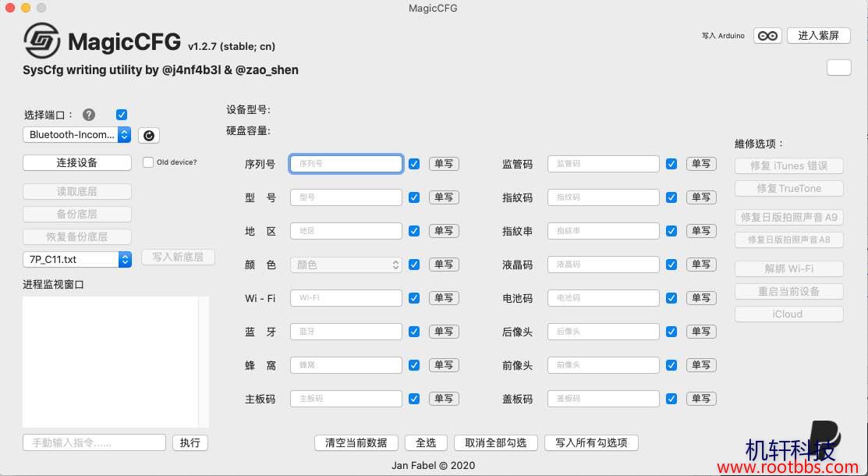This screenshot has width=868, height=476.
Task: Toggle the 蓝牙 row checkbox
Action: [x=414, y=332]
